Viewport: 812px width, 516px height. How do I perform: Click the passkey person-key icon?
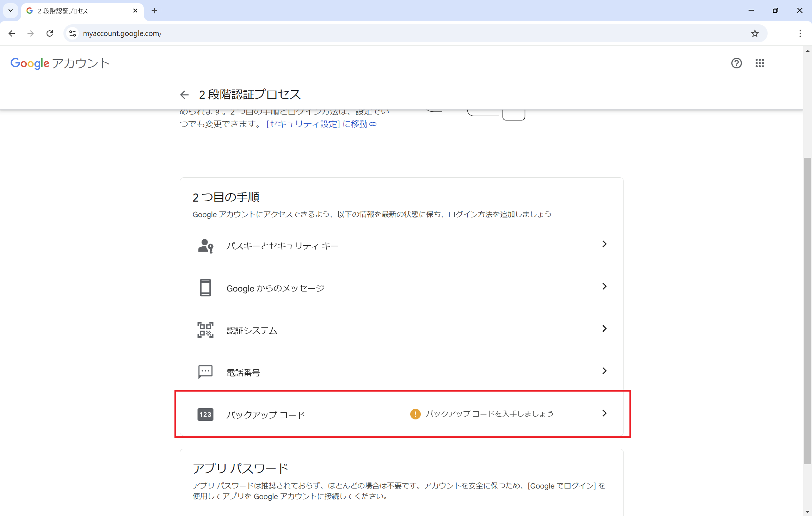[x=205, y=246]
